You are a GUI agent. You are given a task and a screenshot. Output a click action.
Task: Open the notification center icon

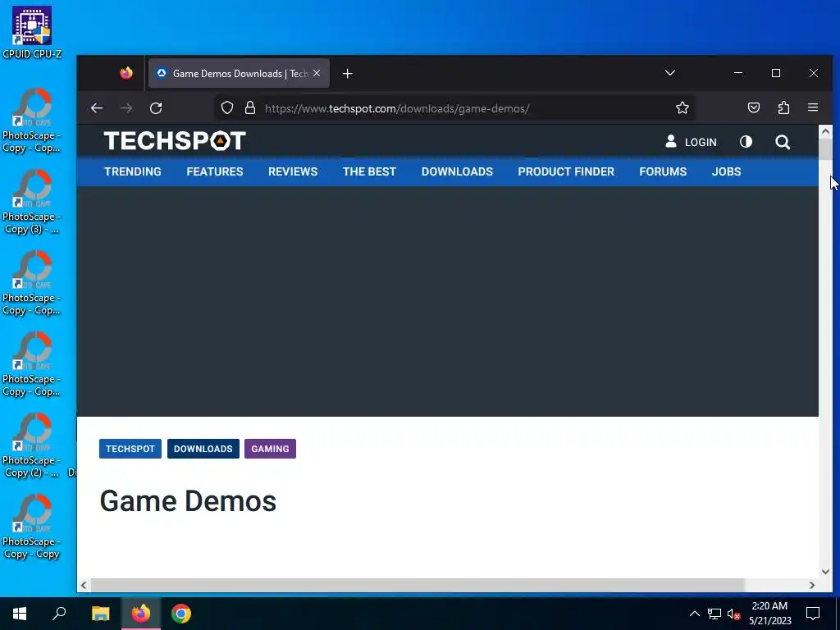click(x=813, y=614)
